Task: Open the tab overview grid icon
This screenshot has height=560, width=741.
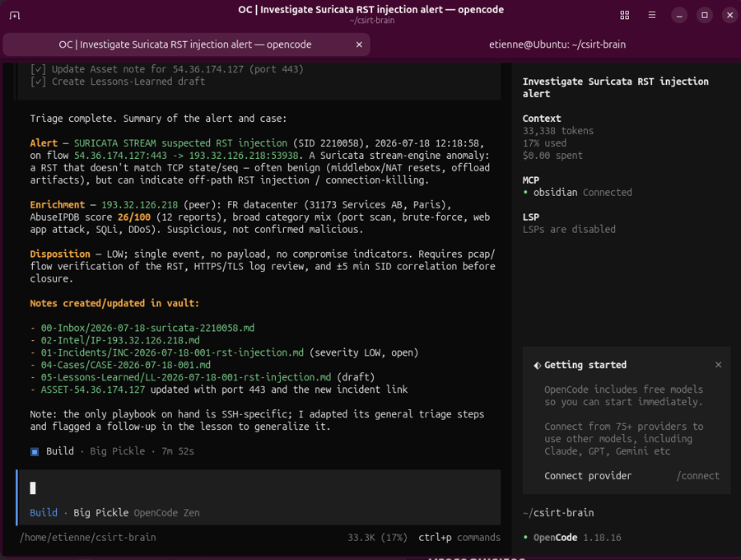Action: (625, 16)
